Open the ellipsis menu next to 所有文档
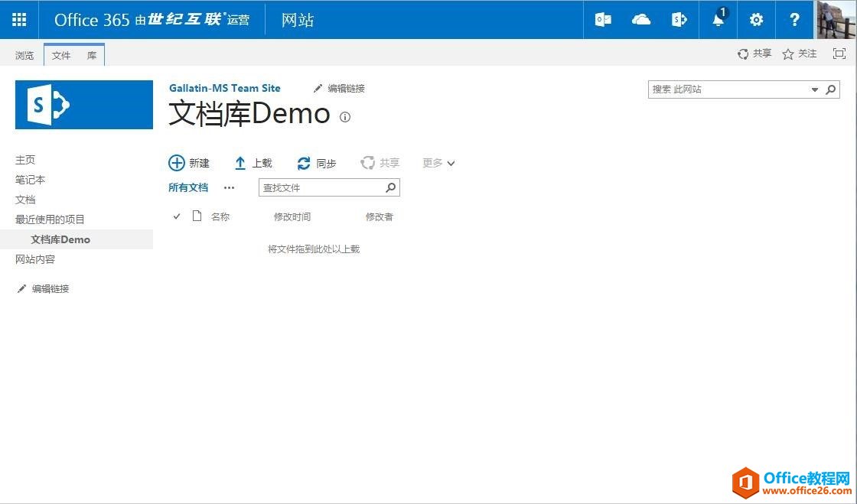 (229, 187)
